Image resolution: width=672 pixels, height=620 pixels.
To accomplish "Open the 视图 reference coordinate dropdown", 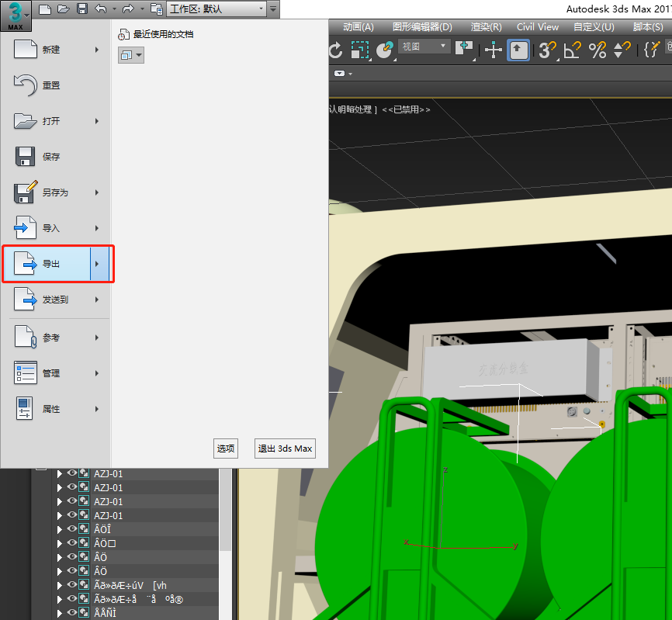I will [424, 47].
